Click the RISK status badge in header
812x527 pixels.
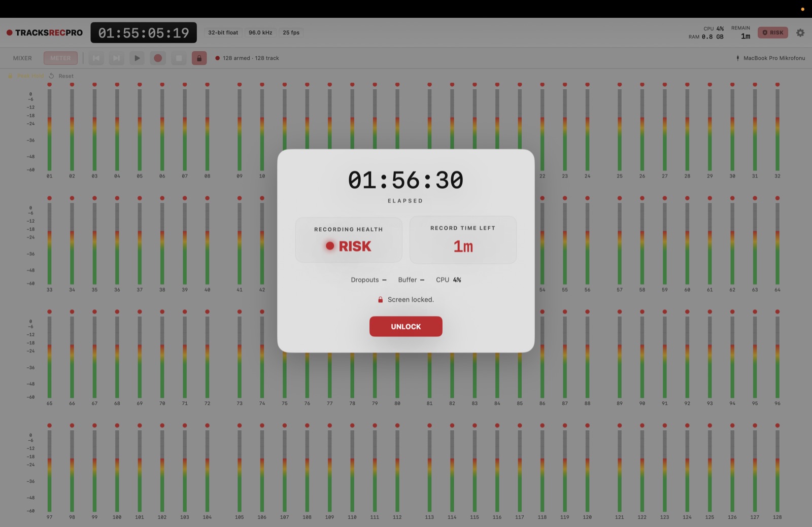click(x=773, y=32)
